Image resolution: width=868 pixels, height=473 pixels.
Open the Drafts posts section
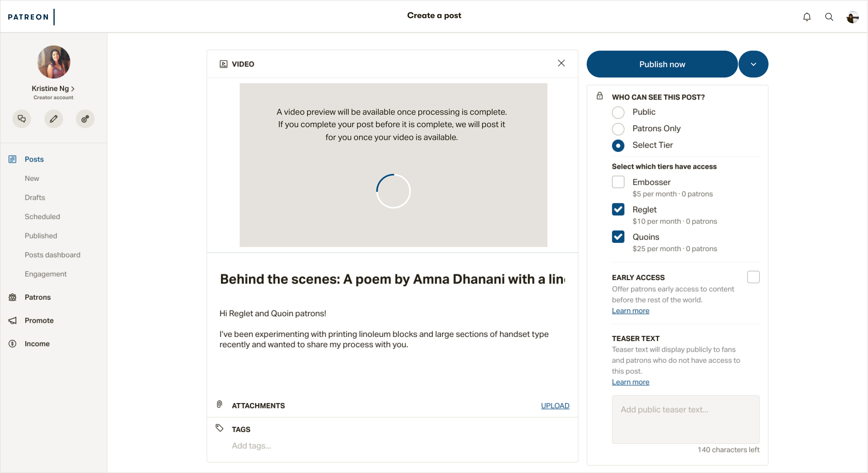pos(35,197)
